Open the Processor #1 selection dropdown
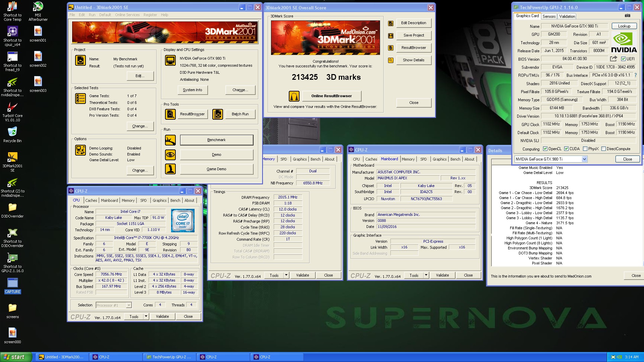The width and height of the screenshot is (644, 362). point(128,305)
